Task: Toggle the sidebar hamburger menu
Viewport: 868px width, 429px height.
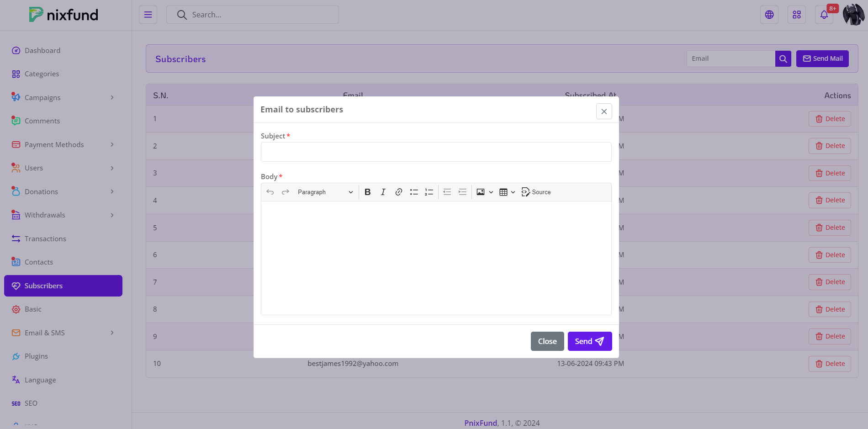Action: (x=148, y=15)
